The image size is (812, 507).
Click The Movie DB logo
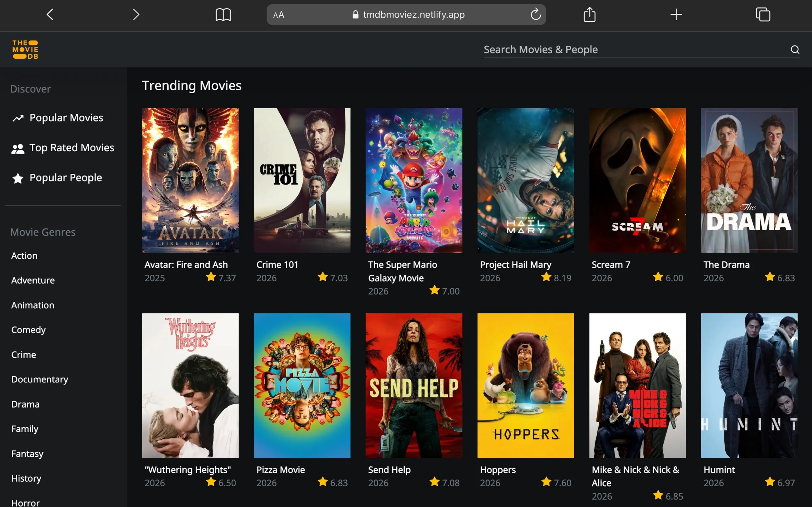click(25, 49)
